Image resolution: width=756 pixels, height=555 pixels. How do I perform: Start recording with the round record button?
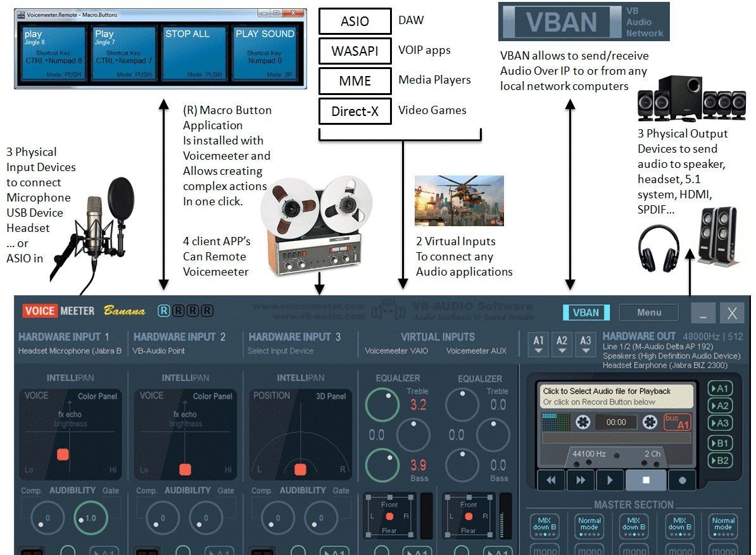click(x=682, y=480)
